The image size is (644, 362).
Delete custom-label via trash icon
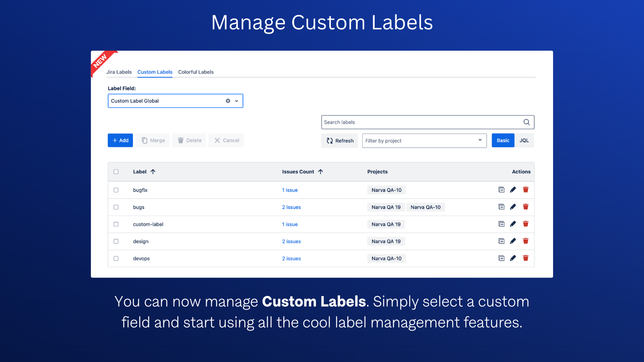click(526, 224)
